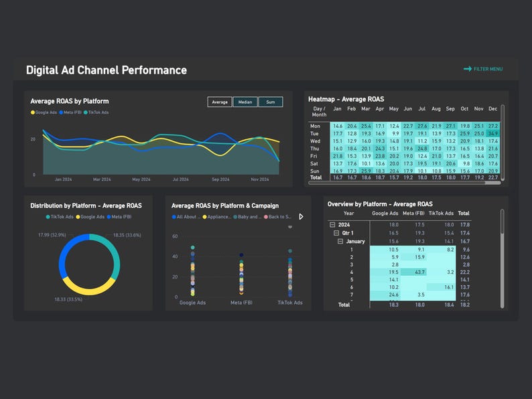Image resolution: width=532 pixels, height=399 pixels.
Task: Click Google Ads axis label in campaign chart
Action: (x=192, y=303)
